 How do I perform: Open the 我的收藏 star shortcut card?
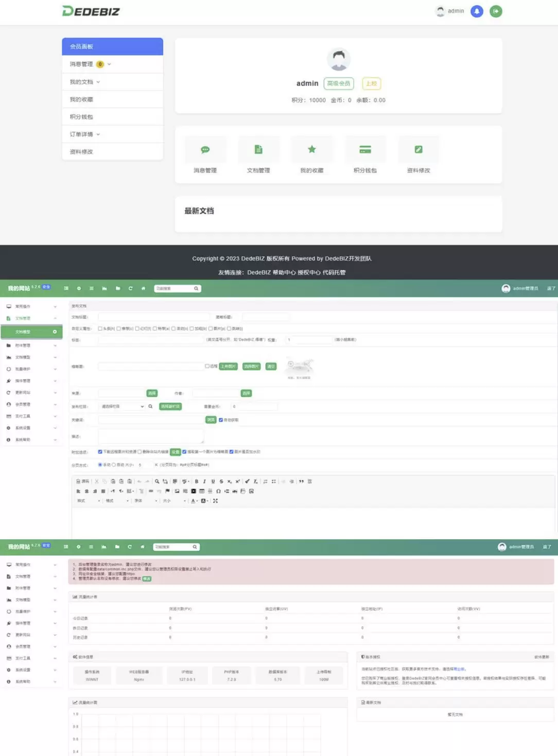[312, 155]
